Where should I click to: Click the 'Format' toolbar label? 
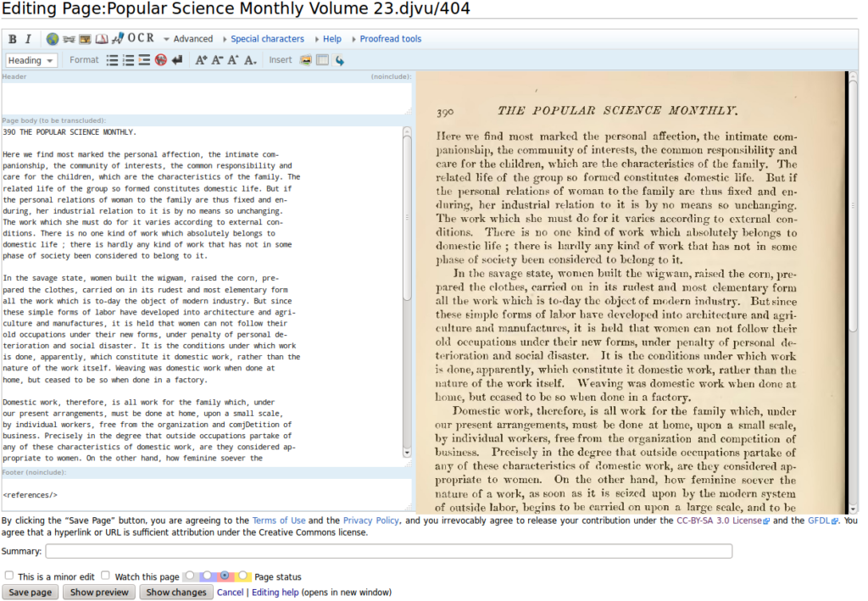(x=84, y=60)
